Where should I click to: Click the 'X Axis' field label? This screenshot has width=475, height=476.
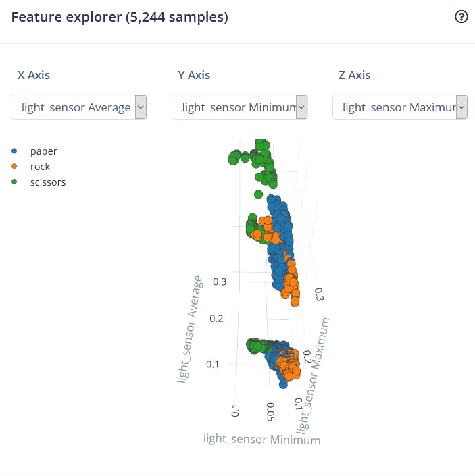pyautogui.click(x=33, y=75)
